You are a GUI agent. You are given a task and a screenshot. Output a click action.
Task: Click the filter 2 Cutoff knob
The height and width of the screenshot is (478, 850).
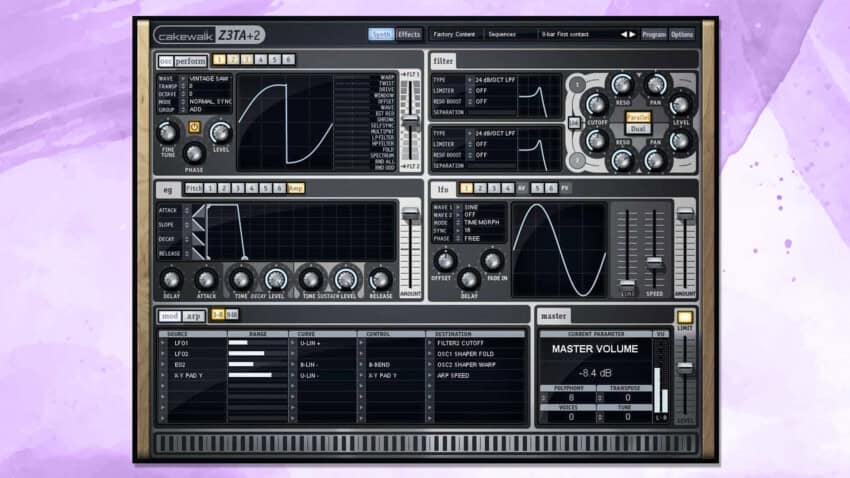tap(596, 141)
